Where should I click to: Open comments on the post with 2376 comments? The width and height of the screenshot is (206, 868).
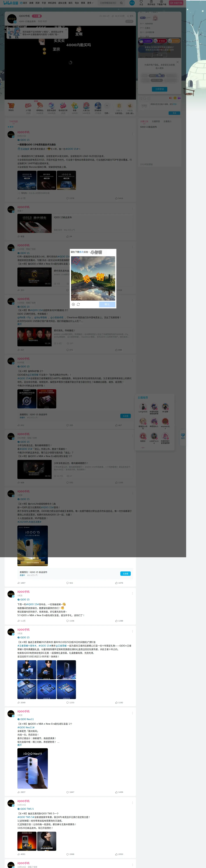[x=70, y=198]
